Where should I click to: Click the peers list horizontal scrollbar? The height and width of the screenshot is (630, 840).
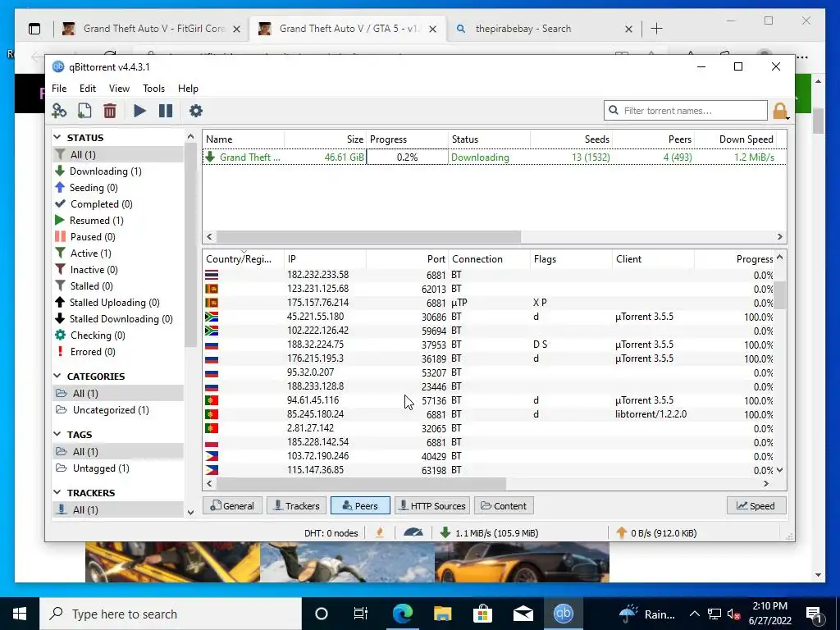click(361, 483)
